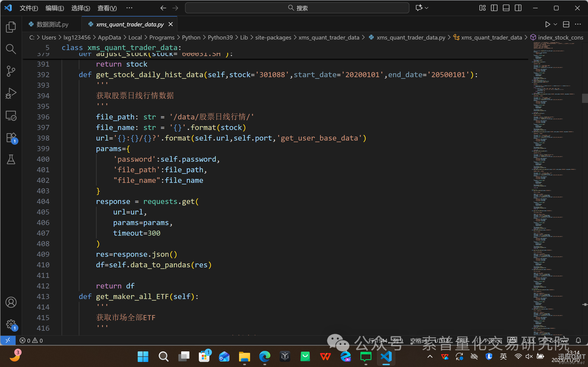This screenshot has height=367, width=588.
Task: Click the Accounts icon
Action: 11,302
